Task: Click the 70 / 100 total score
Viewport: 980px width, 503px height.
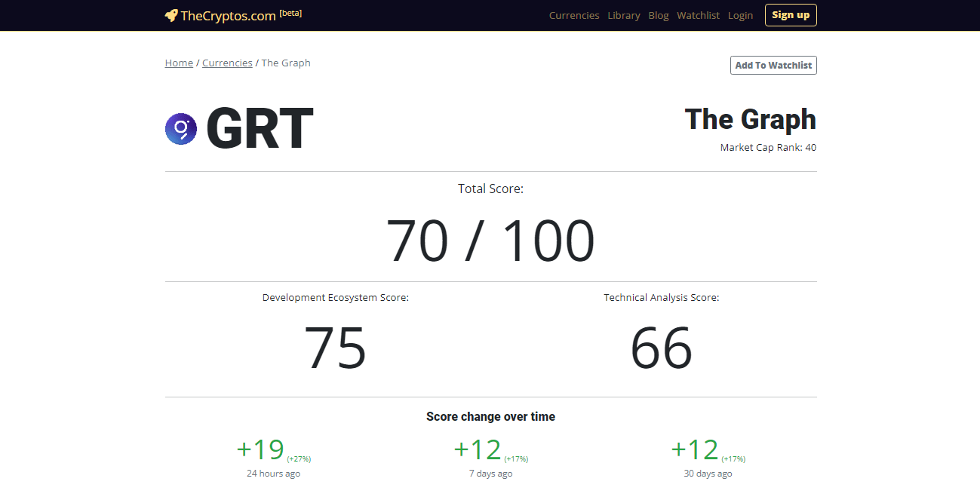Action: pyautogui.click(x=490, y=241)
